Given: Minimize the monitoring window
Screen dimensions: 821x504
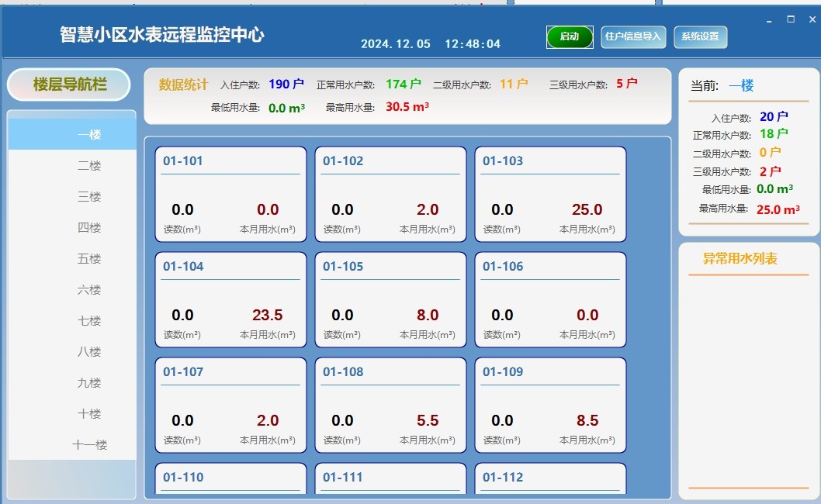Looking at the screenshot, I should click(769, 20).
